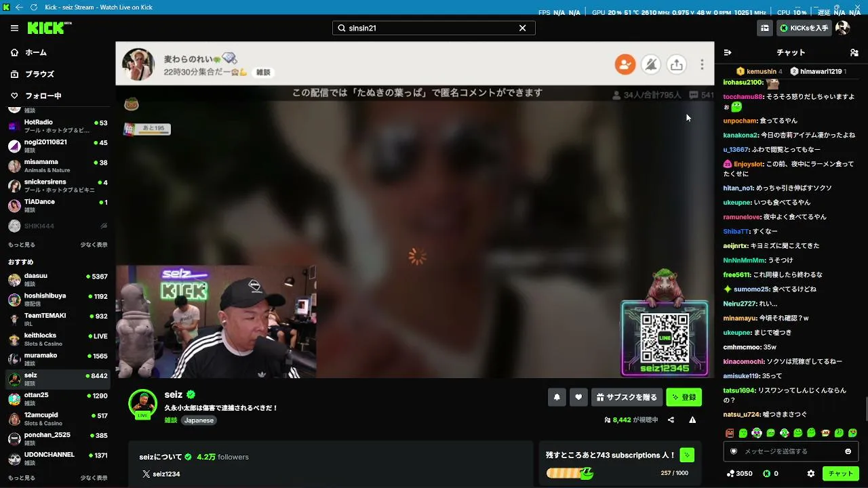Image resolution: width=868 pixels, height=488 pixels.
Task: Click the first angry red emote
Action: [730, 433]
